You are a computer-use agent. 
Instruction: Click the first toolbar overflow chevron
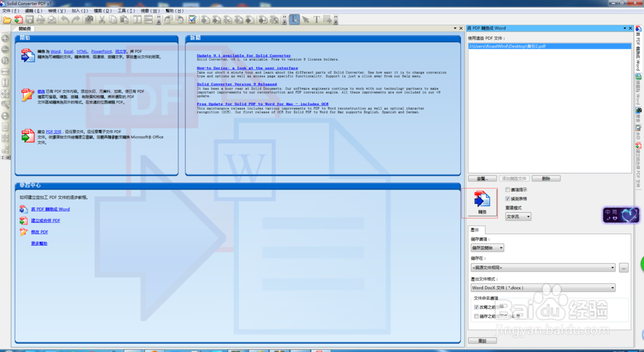[x=158, y=20]
